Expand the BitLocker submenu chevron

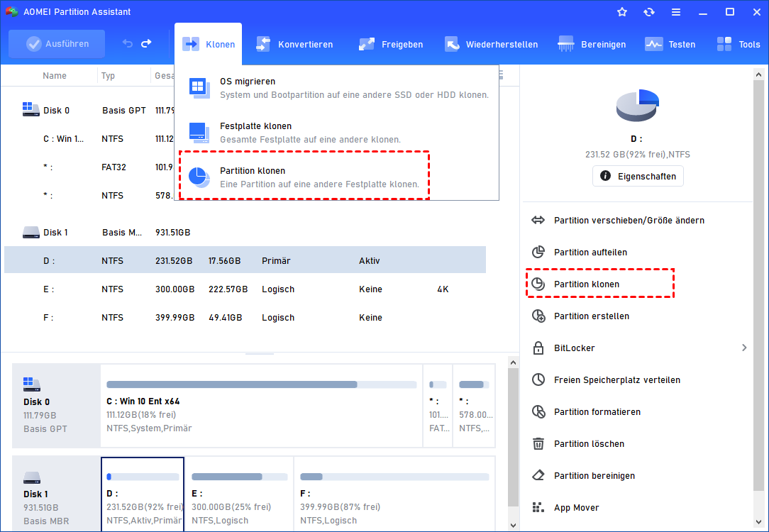tap(744, 348)
